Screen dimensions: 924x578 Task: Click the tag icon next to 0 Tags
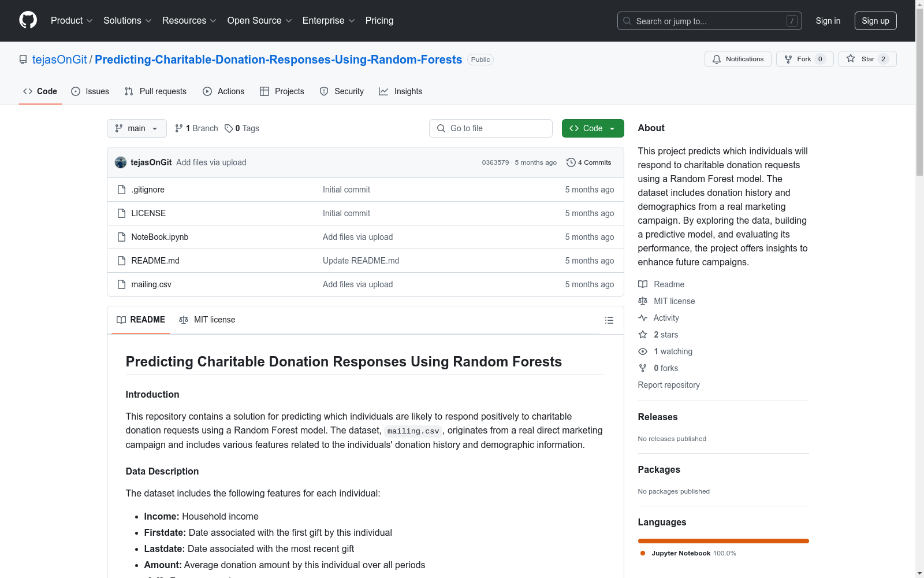229,128
